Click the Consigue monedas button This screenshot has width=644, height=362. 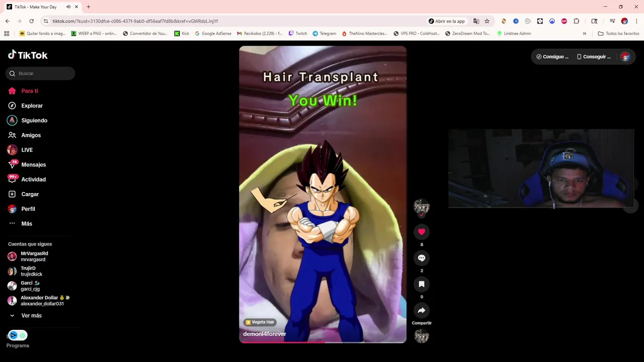pyautogui.click(x=552, y=57)
